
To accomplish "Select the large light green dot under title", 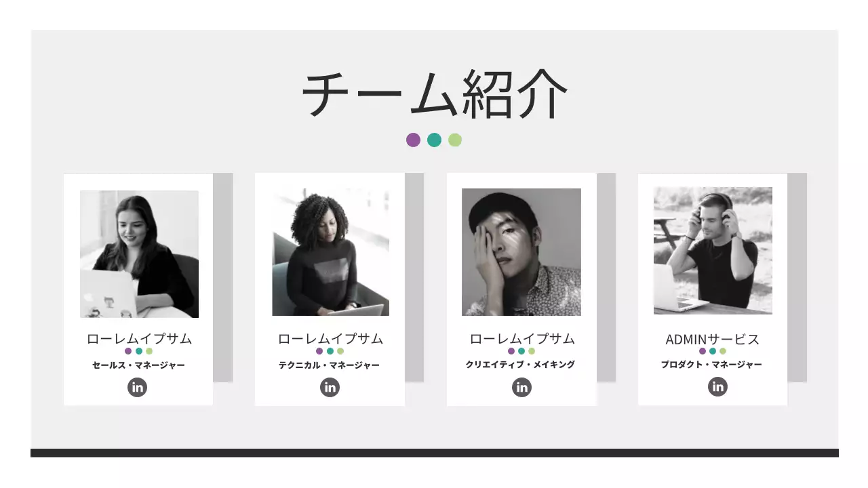I will coord(455,140).
